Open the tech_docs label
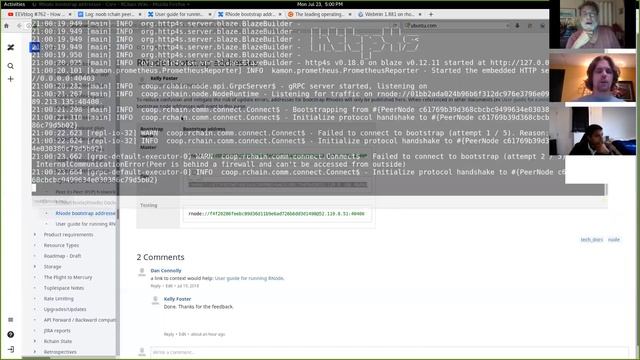Viewport: 640px width, 360px height. click(591, 240)
